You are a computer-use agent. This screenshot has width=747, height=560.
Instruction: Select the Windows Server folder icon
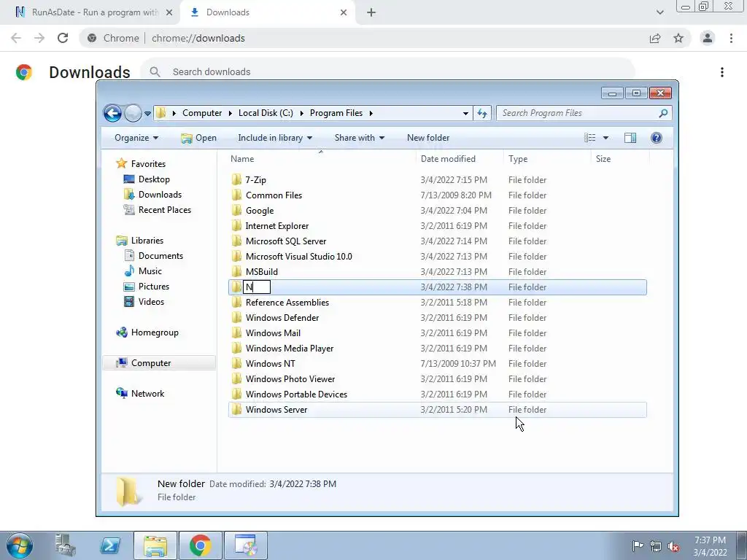pos(237,410)
